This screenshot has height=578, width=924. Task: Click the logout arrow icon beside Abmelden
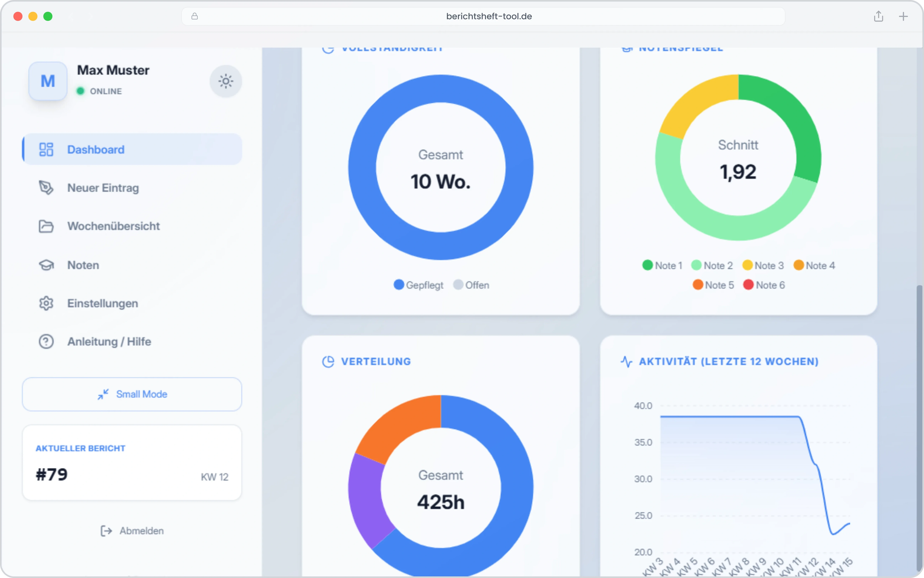pos(106,531)
